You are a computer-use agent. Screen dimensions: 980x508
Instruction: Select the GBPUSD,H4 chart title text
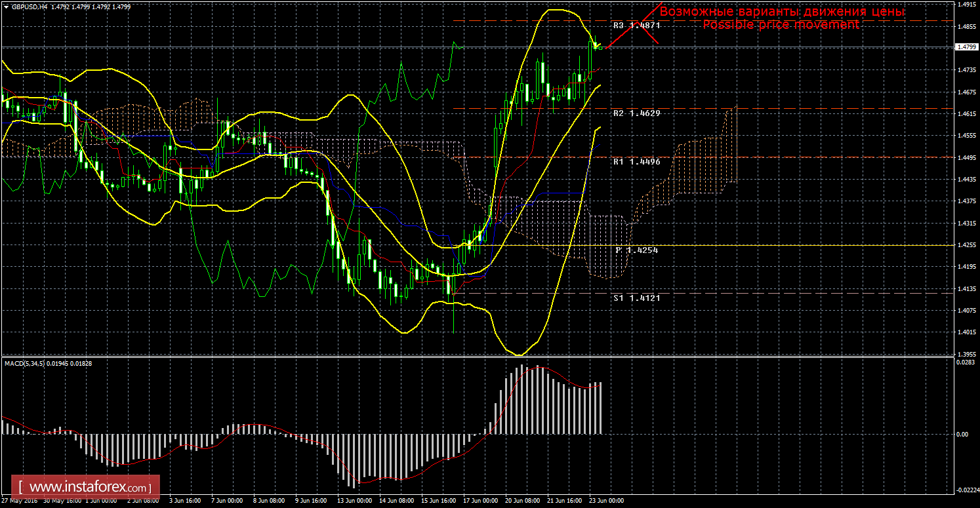(x=28, y=7)
